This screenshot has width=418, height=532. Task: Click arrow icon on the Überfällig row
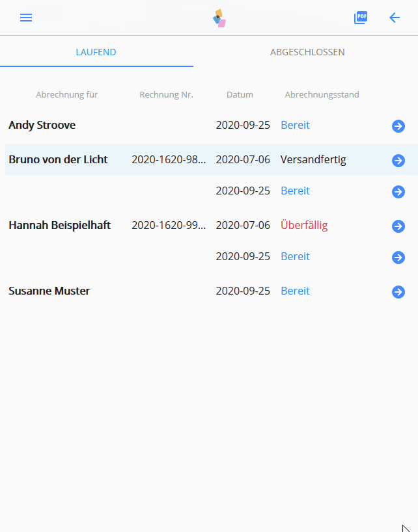(398, 226)
